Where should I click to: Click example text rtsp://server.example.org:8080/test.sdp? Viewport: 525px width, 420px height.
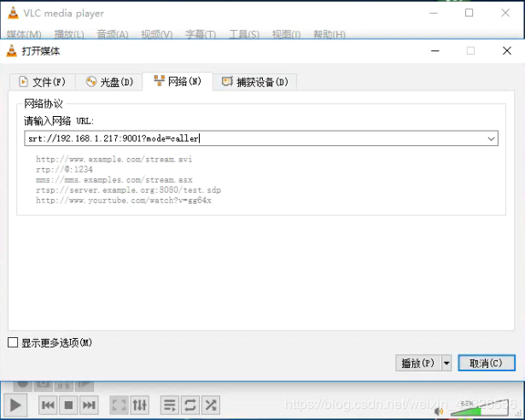128,190
